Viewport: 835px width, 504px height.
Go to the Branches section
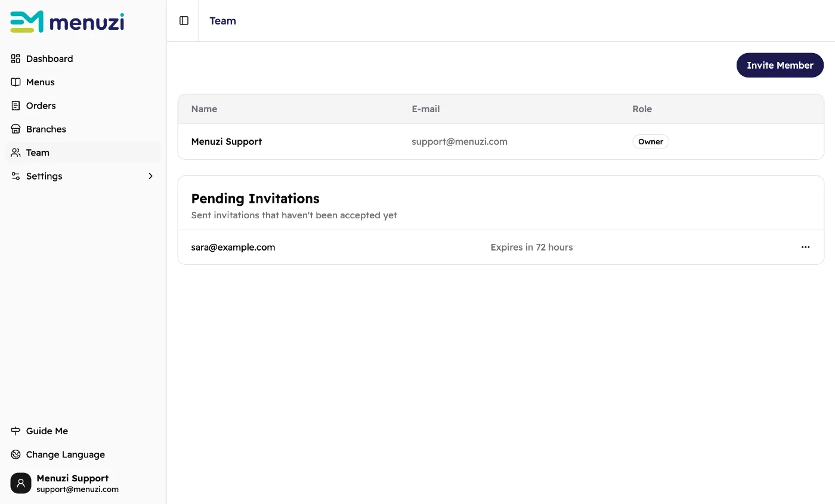[x=83, y=129]
